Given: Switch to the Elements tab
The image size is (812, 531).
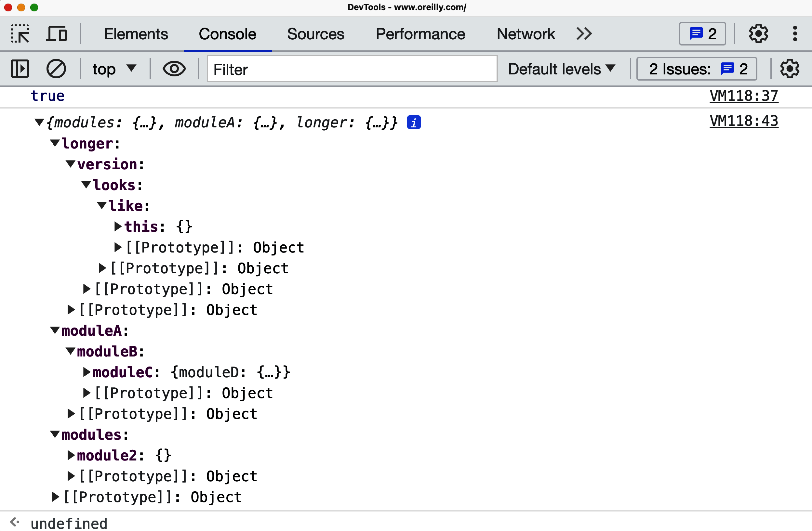Looking at the screenshot, I should point(136,34).
